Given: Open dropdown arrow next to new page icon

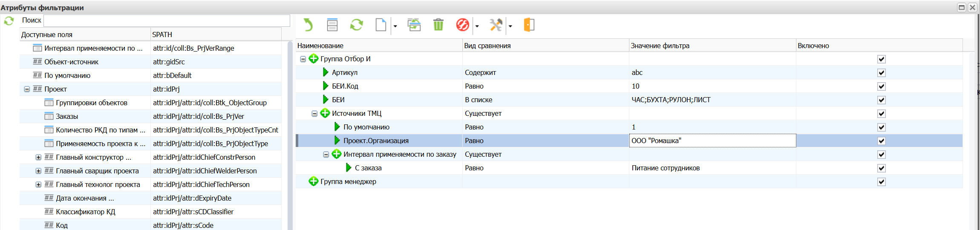Looking at the screenshot, I should [395, 26].
